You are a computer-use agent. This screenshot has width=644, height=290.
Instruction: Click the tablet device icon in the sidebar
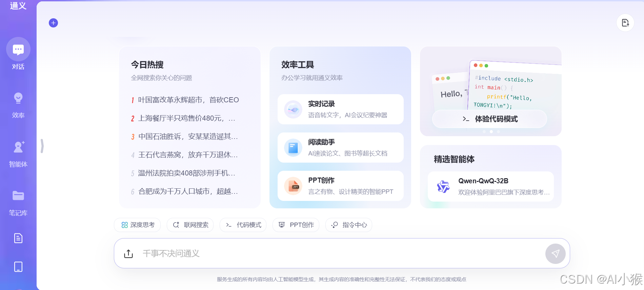pyautogui.click(x=18, y=267)
